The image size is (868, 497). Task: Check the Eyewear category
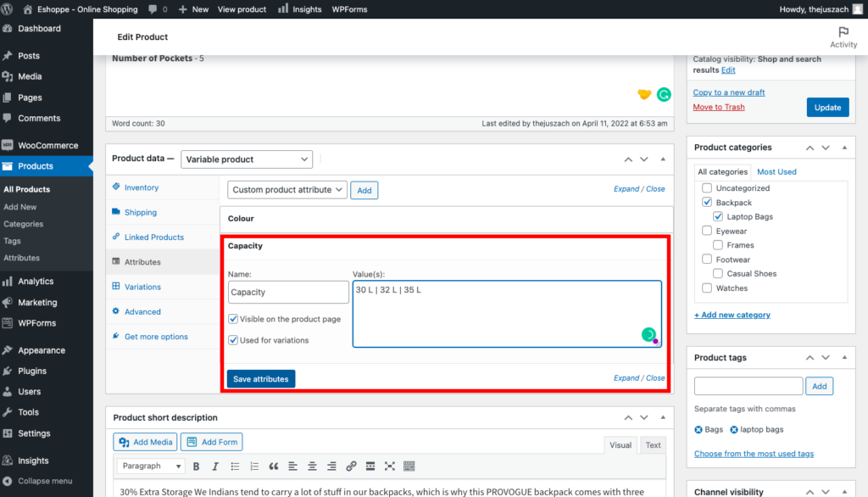point(707,231)
